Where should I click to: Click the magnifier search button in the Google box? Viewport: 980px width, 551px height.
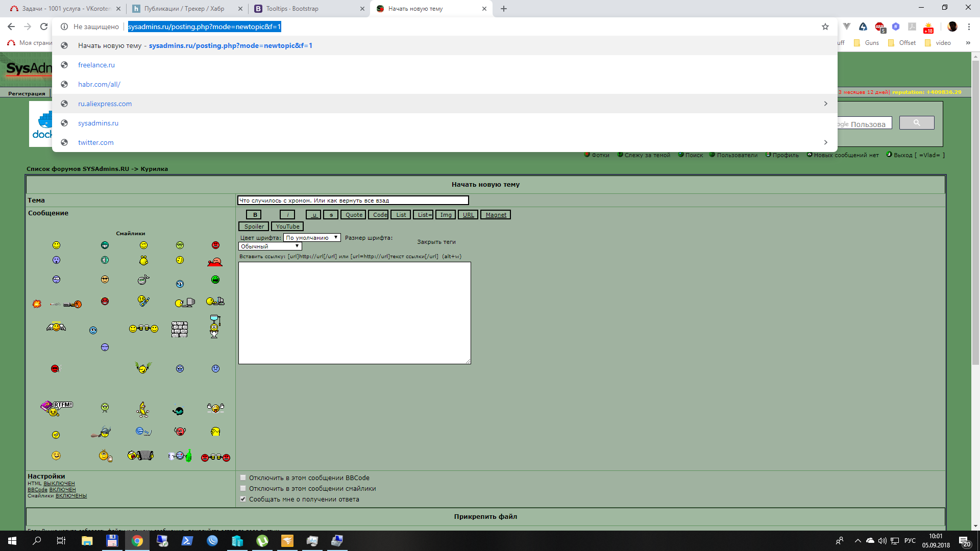tap(917, 123)
